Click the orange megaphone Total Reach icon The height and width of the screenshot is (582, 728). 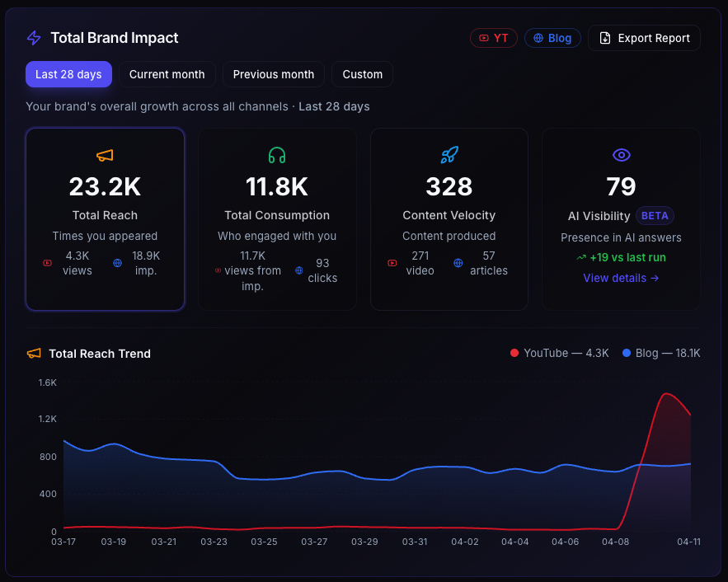[105, 155]
